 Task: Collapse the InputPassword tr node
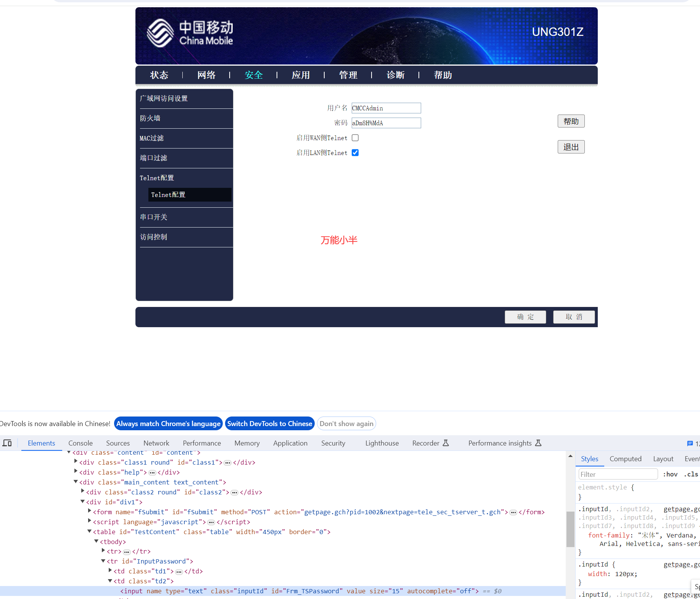[x=103, y=561]
